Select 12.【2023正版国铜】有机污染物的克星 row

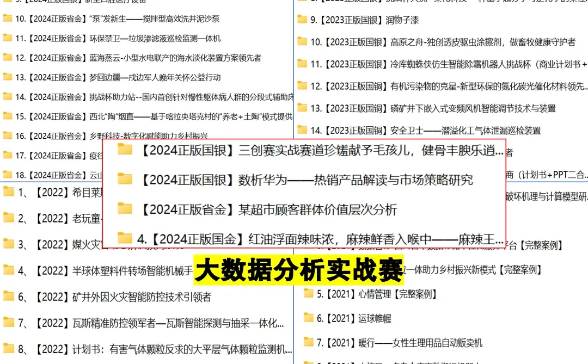[x=449, y=86]
